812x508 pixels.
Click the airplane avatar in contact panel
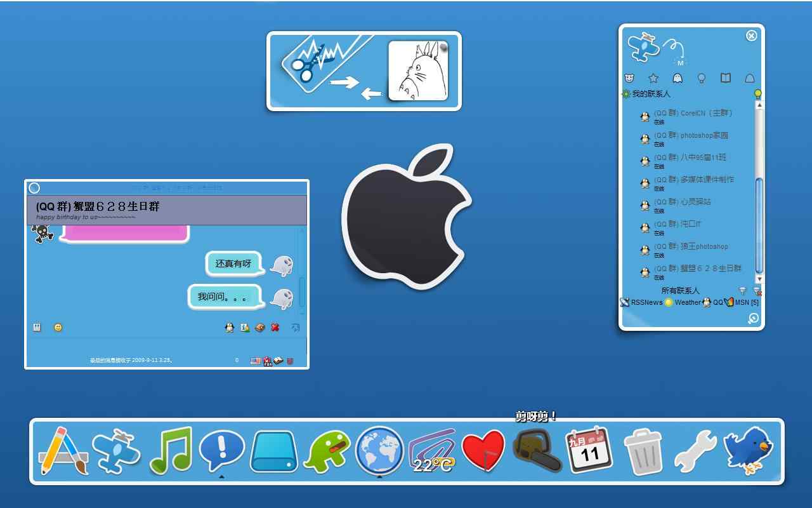coord(643,46)
